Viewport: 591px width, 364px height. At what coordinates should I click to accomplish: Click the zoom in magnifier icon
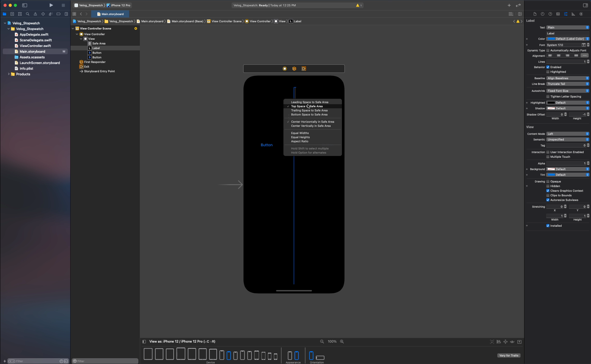342,341
